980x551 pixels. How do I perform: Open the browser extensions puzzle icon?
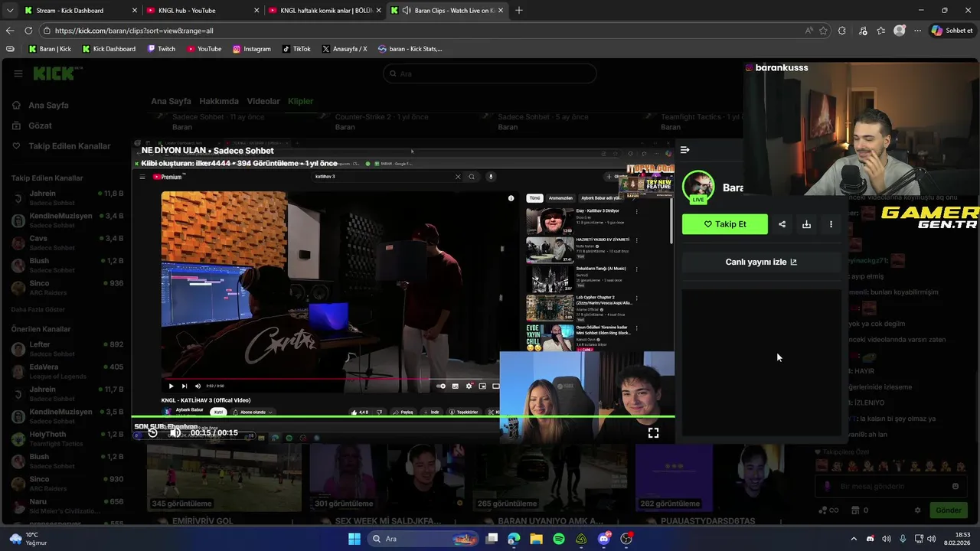point(842,31)
